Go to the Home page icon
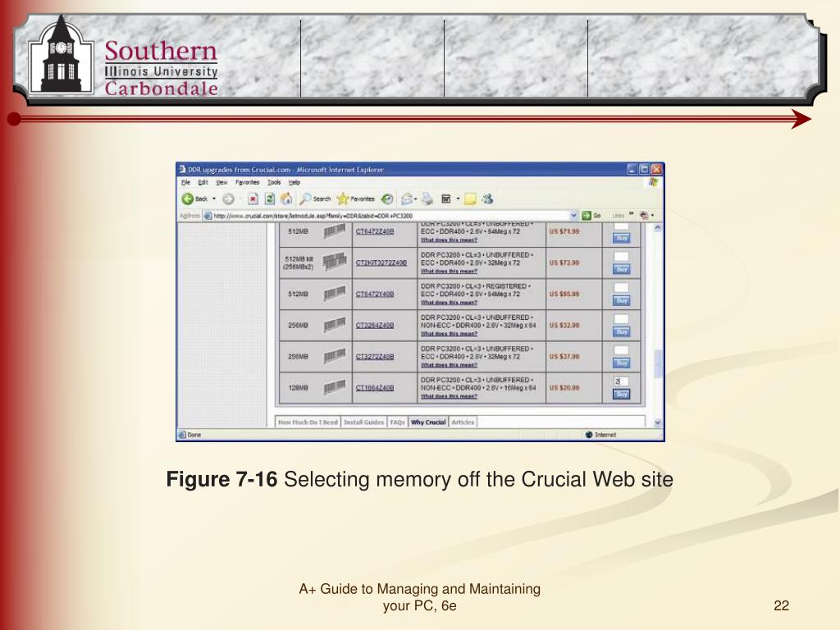840x630 pixels. tap(286, 199)
